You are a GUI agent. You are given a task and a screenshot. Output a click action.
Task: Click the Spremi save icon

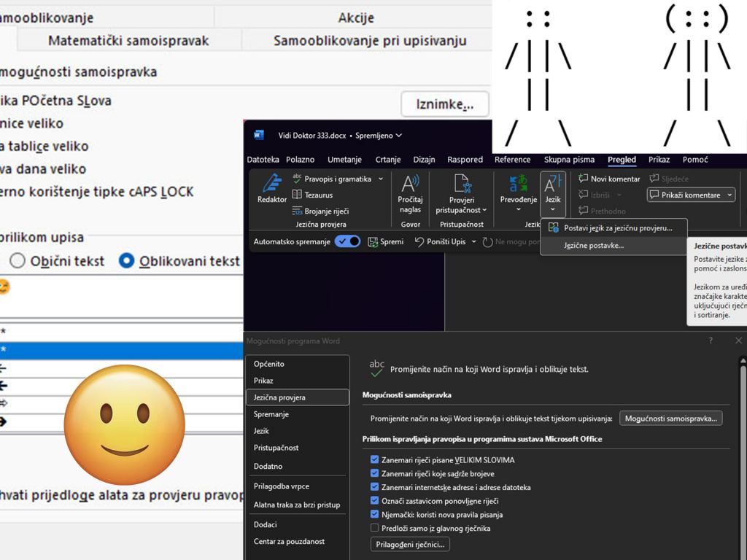pyautogui.click(x=385, y=242)
